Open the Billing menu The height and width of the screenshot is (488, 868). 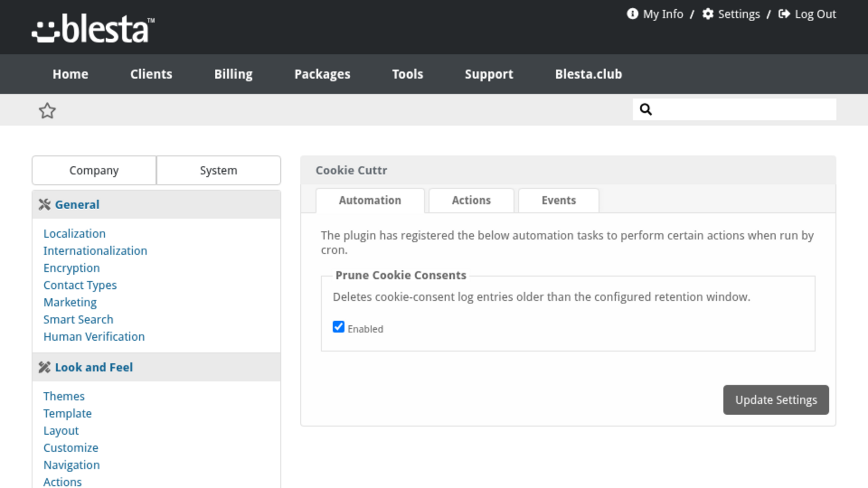click(233, 74)
